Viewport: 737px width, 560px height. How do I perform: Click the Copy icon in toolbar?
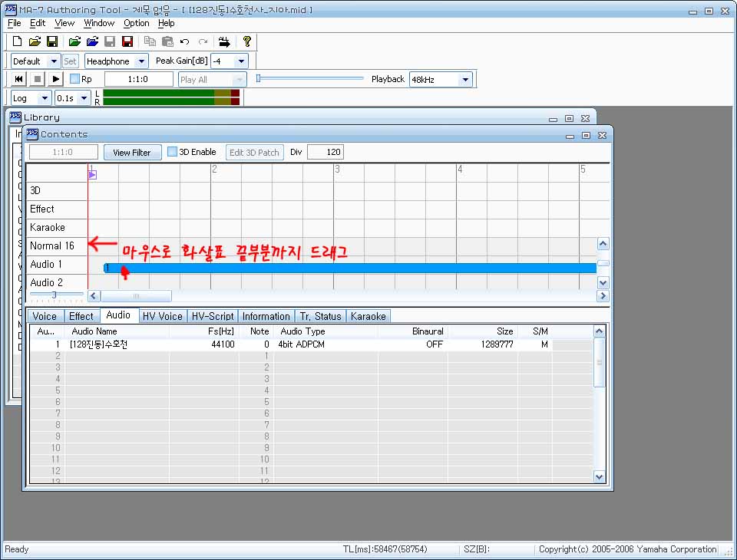150,41
